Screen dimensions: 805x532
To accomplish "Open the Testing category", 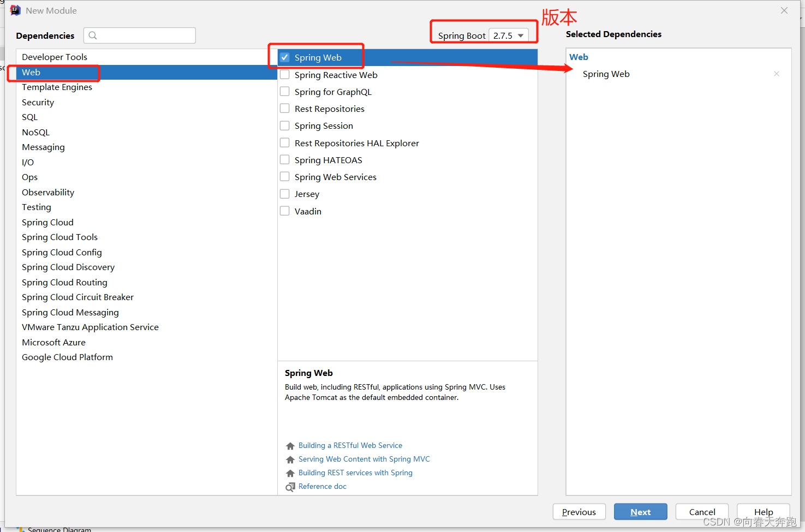I will [x=147, y=207].
